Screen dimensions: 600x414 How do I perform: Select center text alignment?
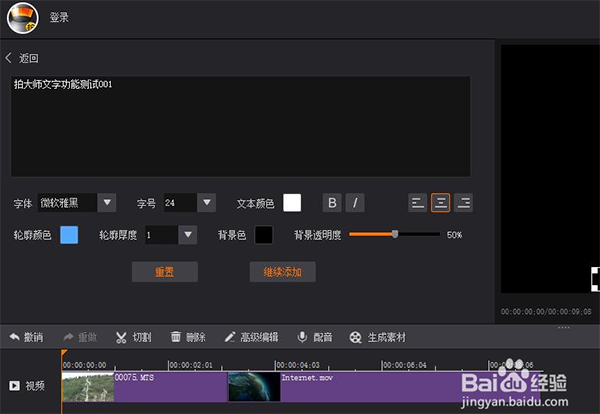tap(440, 203)
